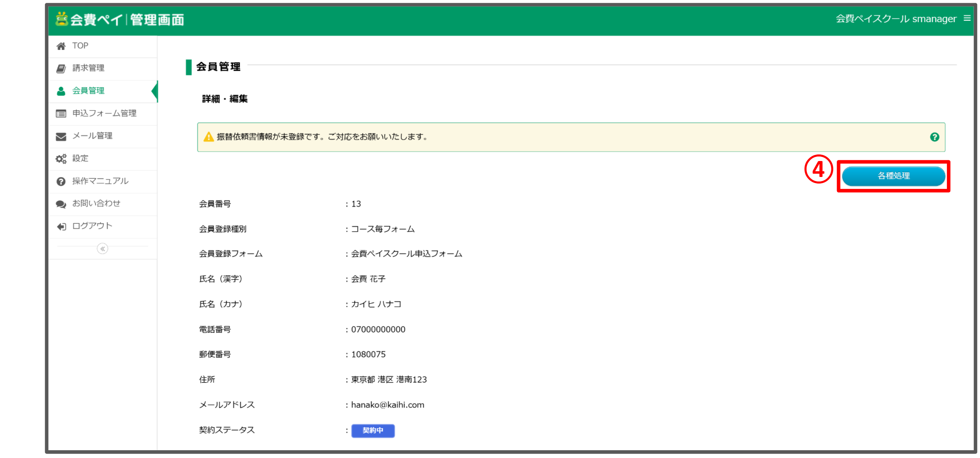Click the 会費ペイ dragon logo
This screenshot has height=458, width=980.
point(62,19)
